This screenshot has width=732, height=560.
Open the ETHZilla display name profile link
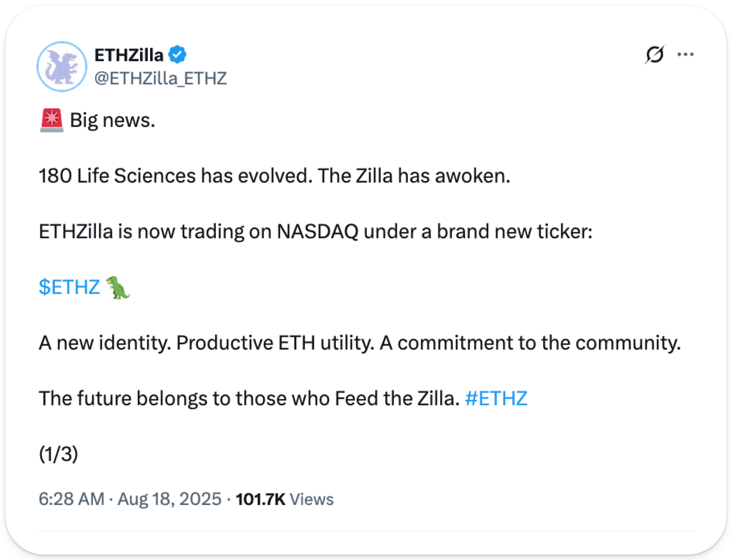point(129,55)
